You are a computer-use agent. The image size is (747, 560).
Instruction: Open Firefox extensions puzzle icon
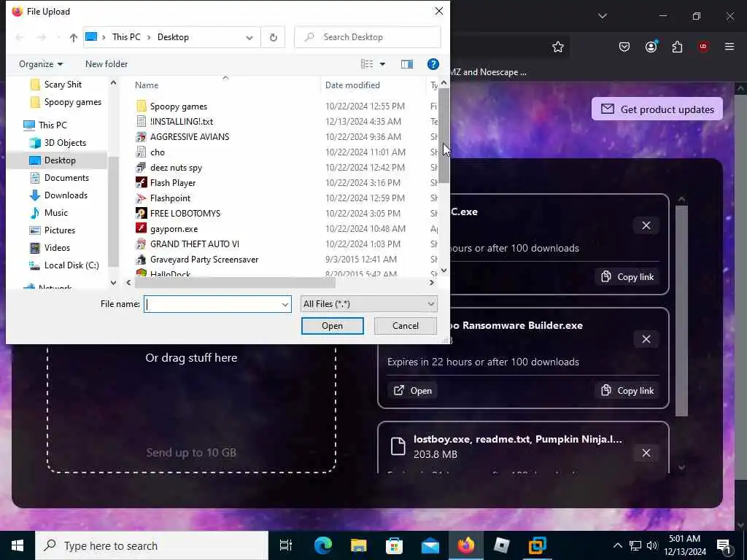(677, 47)
